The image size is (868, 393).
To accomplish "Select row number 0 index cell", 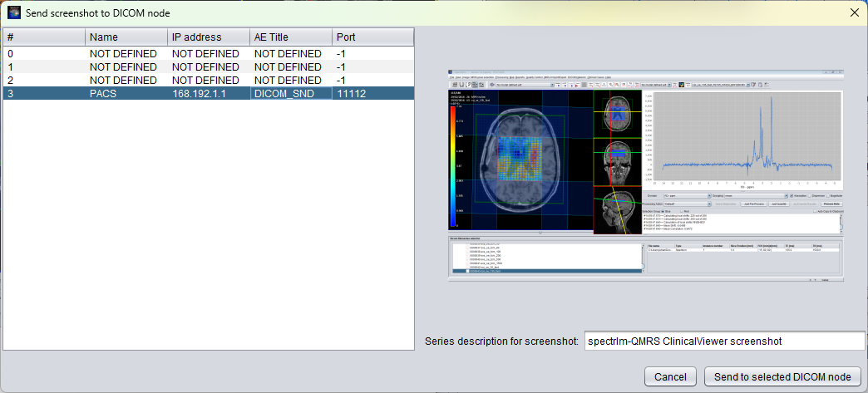I will point(44,54).
